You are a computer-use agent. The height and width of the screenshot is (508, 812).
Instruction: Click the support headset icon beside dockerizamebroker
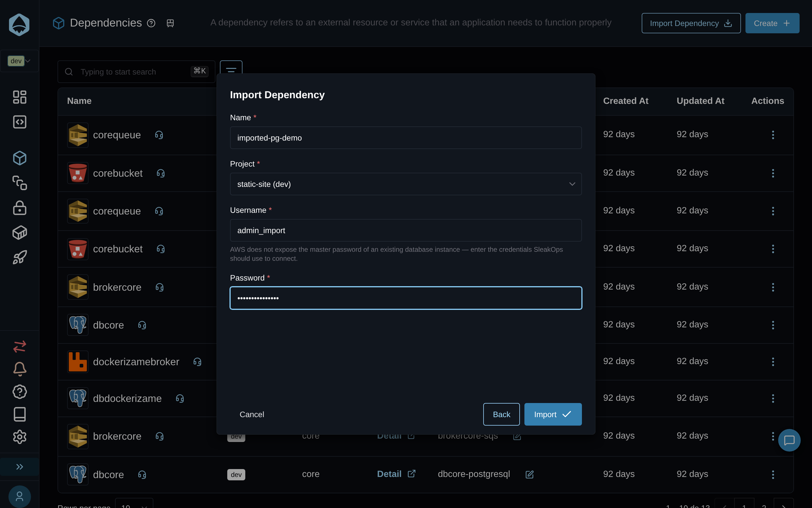[x=197, y=362]
